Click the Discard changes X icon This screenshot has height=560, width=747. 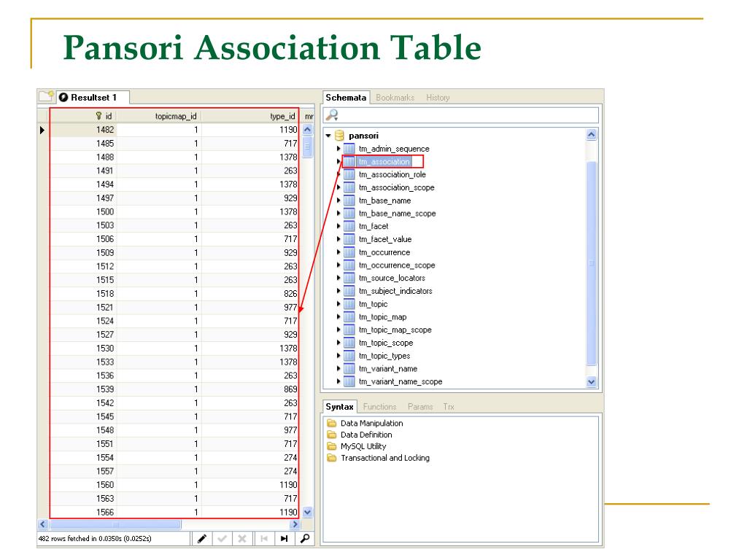242,539
